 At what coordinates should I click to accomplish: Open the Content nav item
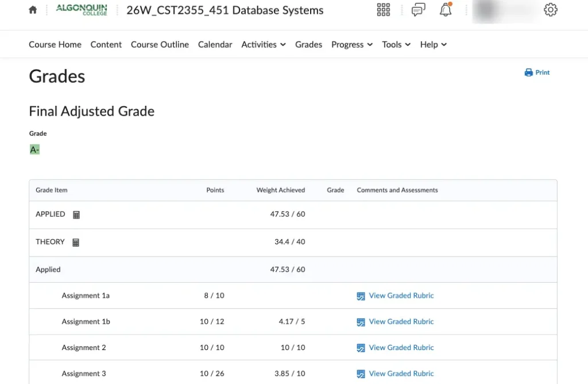(106, 44)
